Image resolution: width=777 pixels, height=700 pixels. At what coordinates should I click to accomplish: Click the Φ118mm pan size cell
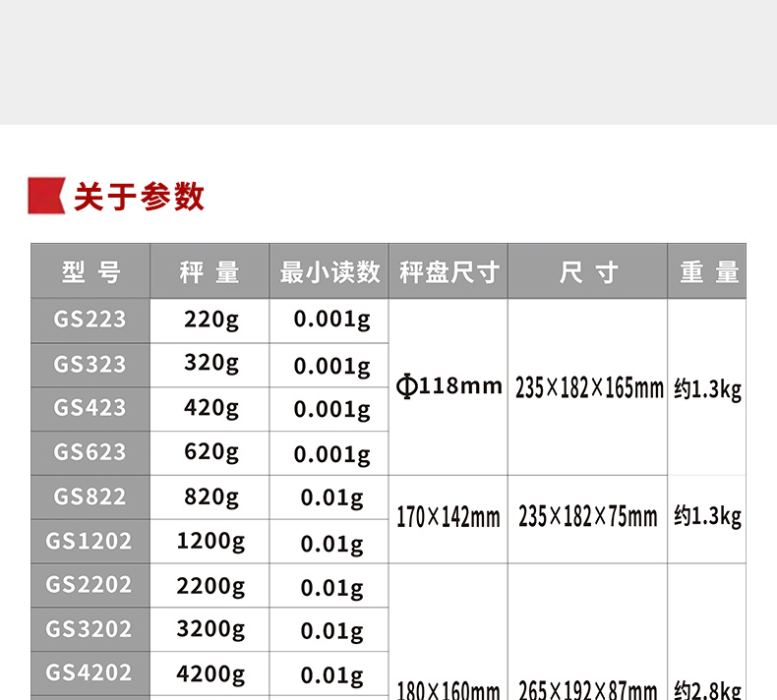tap(448, 386)
